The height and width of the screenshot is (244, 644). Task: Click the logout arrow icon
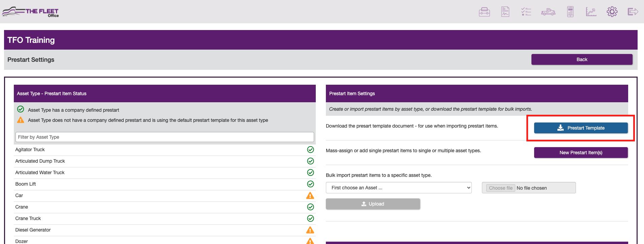point(633,12)
